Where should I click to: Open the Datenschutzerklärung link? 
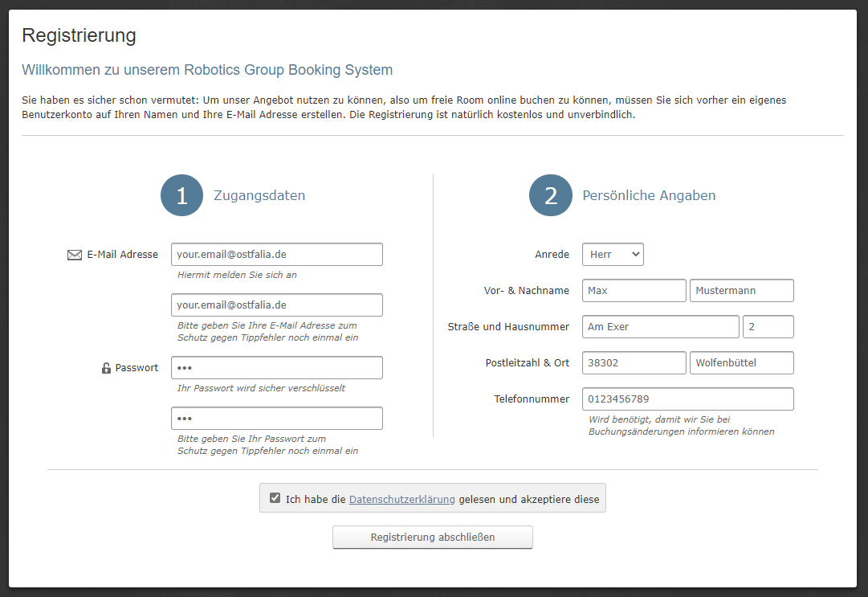pyautogui.click(x=401, y=499)
